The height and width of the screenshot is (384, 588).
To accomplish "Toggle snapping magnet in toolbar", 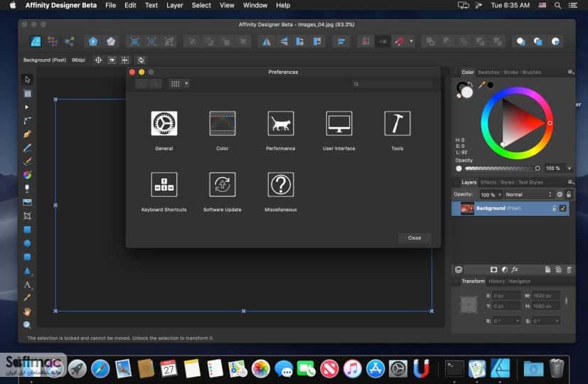I will (400, 41).
